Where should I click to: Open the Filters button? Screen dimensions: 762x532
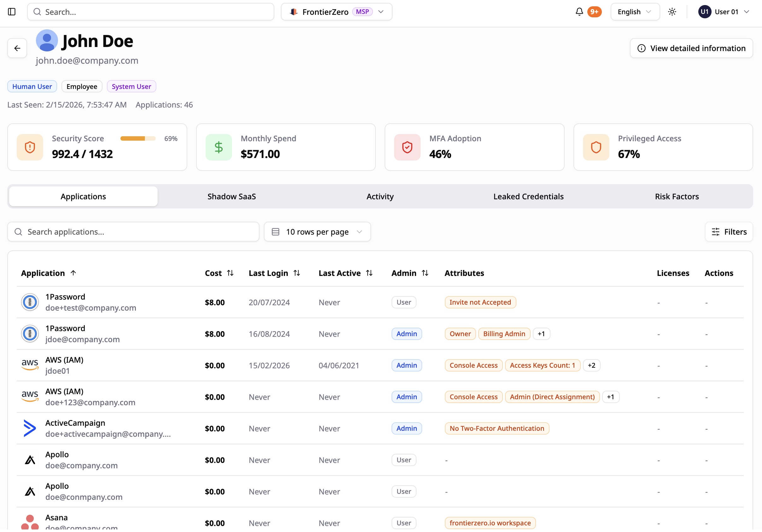pos(729,232)
